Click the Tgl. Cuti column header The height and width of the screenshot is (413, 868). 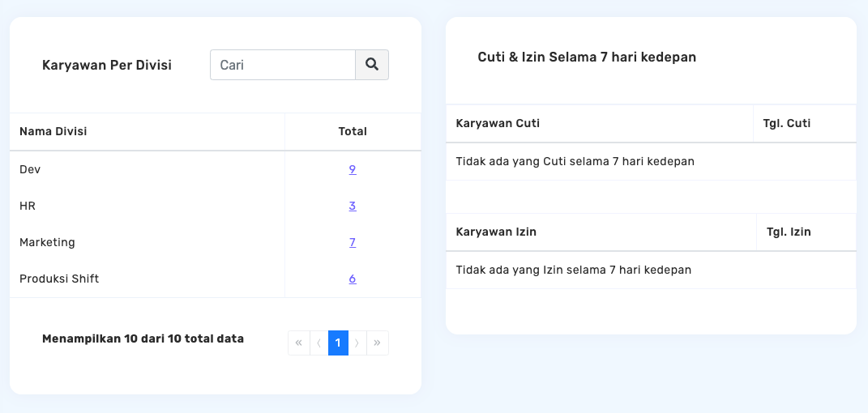(x=787, y=123)
